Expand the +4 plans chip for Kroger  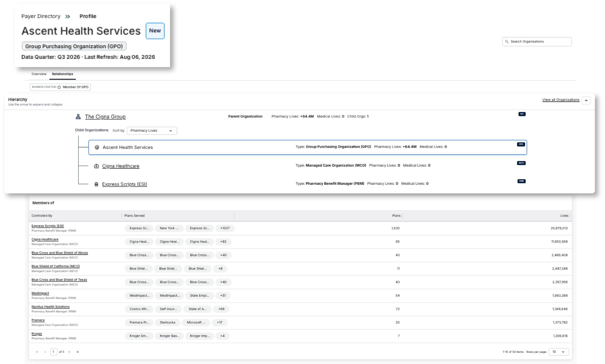(x=222, y=336)
